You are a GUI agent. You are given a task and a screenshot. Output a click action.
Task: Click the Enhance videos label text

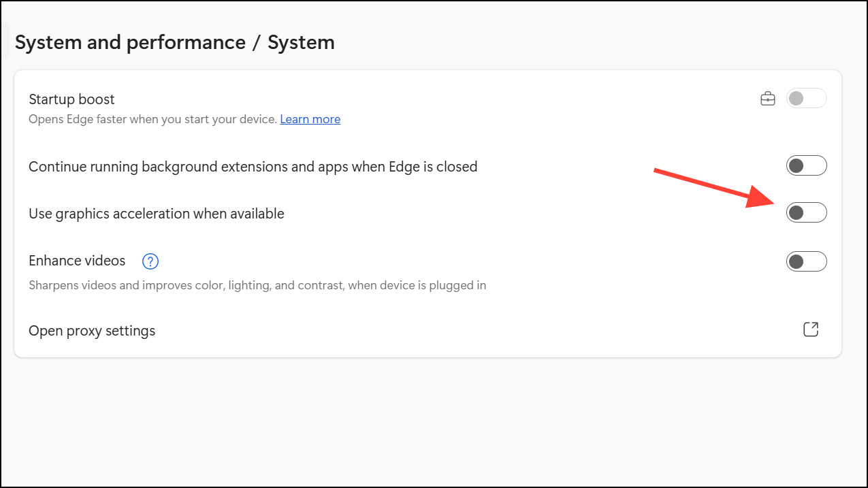77,261
